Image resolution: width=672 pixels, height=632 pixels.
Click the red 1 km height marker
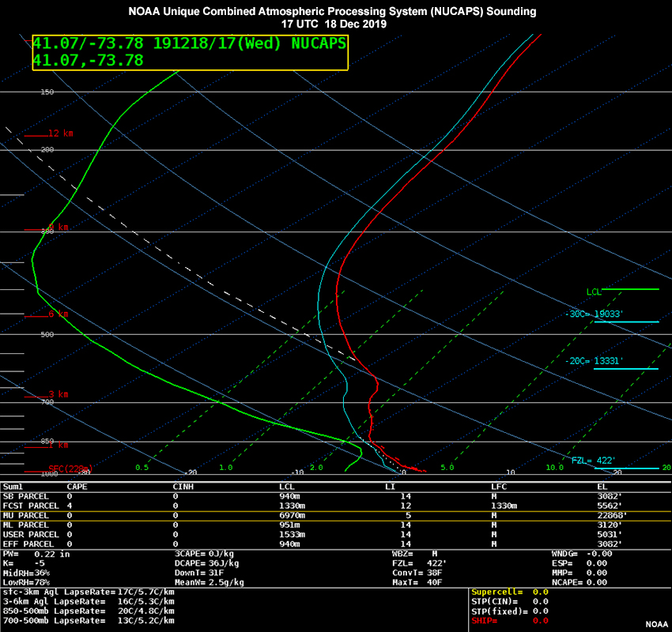pyautogui.click(x=47, y=446)
